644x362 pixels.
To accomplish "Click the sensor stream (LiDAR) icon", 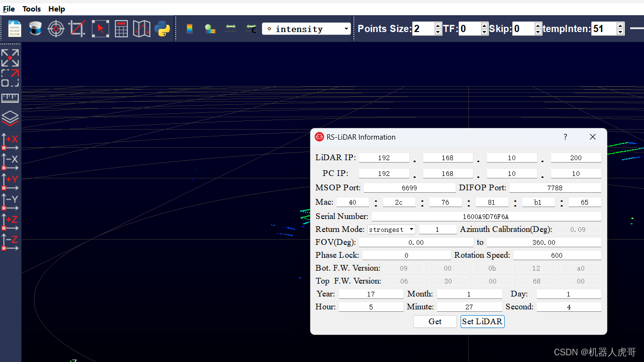I will point(35,29).
